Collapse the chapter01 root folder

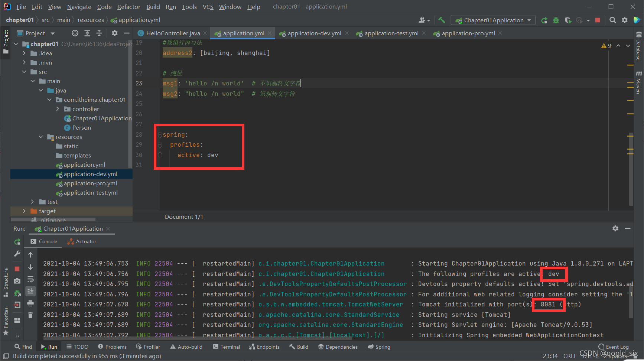coord(16,44)
